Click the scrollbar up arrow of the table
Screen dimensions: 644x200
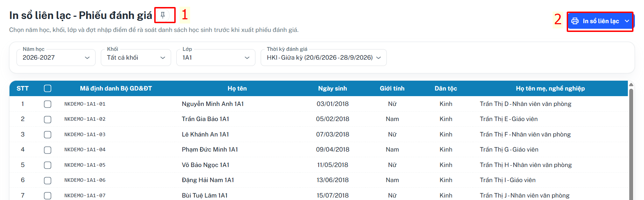tap(631, 85)
